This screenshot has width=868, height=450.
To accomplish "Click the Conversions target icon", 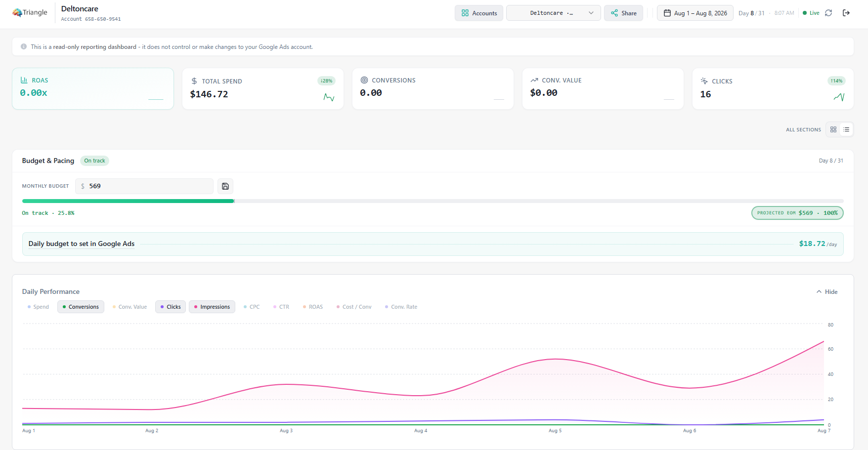I will (364, 80).
